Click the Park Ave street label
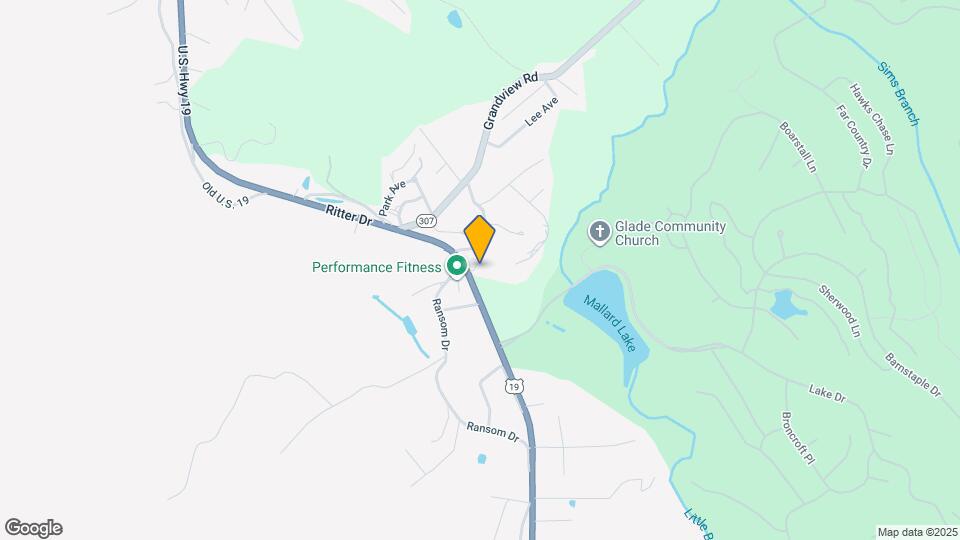Image resolution: width=960 pixels, height=540 pixels. 392,198
